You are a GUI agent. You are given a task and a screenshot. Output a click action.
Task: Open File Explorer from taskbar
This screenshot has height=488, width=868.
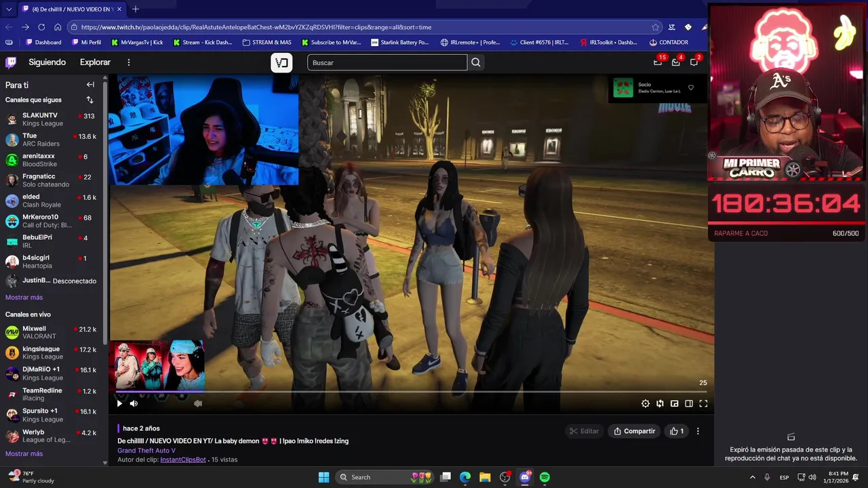[485, 477]
